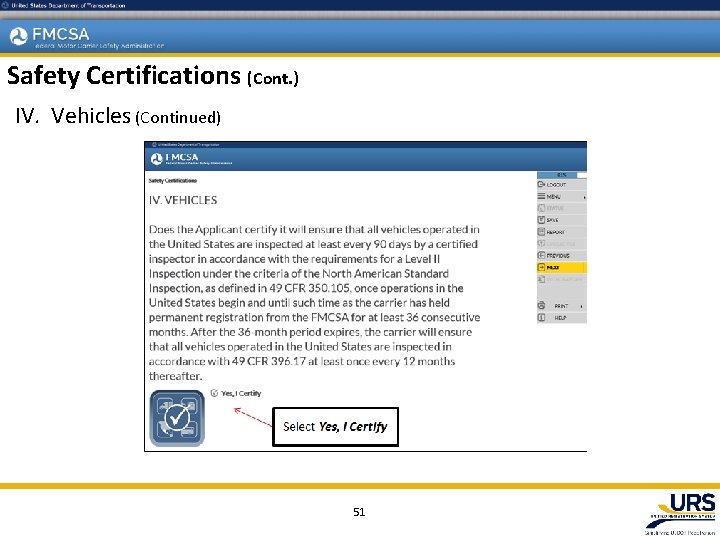720x540 pixels.
Task: Click the Menu sidebar label
Action: (553, 197)
